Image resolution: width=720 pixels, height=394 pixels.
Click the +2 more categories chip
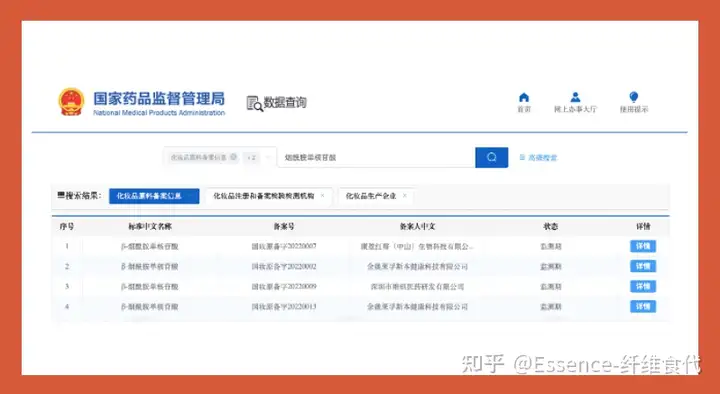click(251, 158)
